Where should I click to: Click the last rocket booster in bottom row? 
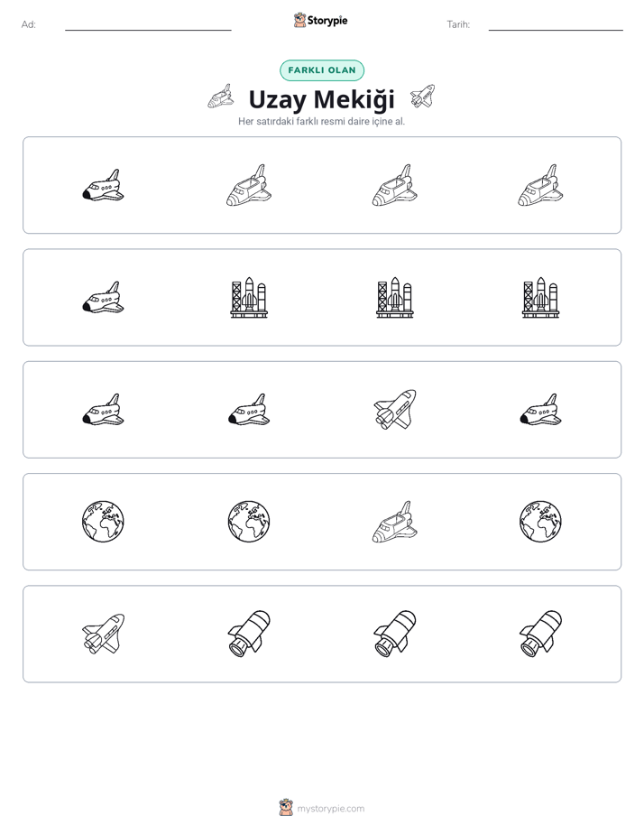(540, 634)
